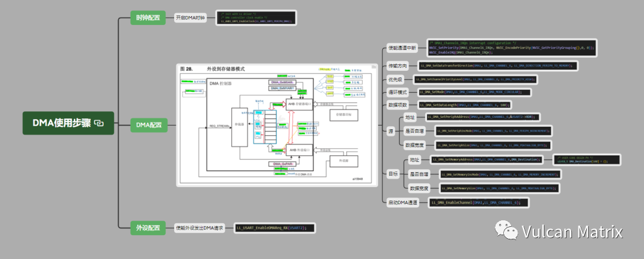Click the LL_DMA_SetMemorySize code block
The width and height of the screenshot is (644, 259).
pos(499,188)
